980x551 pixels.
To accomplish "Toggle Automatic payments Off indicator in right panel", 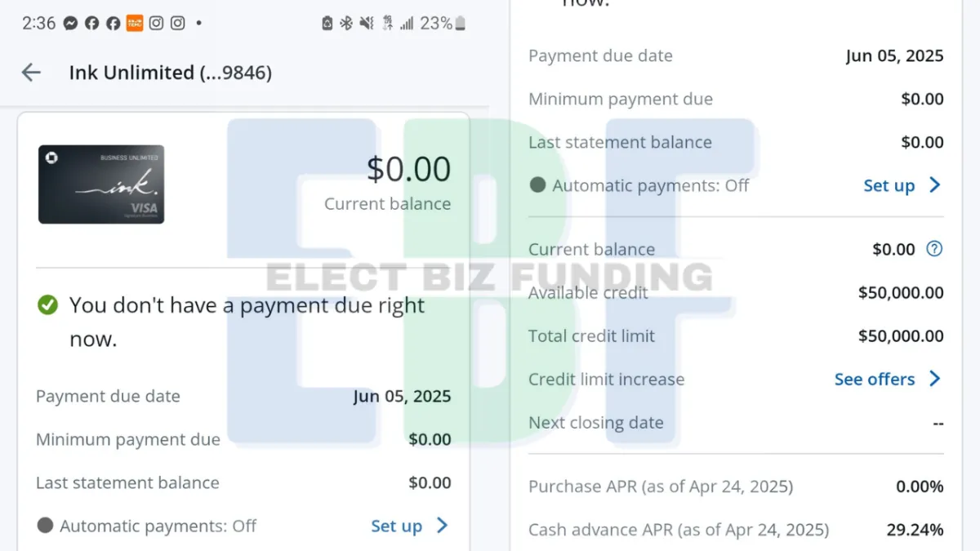I will [x=537, y=185].
